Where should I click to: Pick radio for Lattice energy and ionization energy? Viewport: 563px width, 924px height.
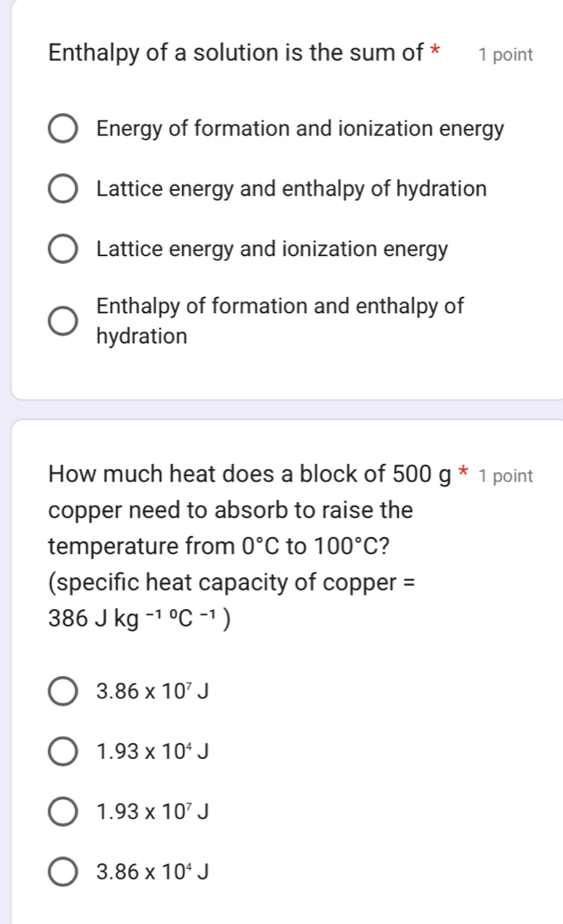click(x=62, y=249)
